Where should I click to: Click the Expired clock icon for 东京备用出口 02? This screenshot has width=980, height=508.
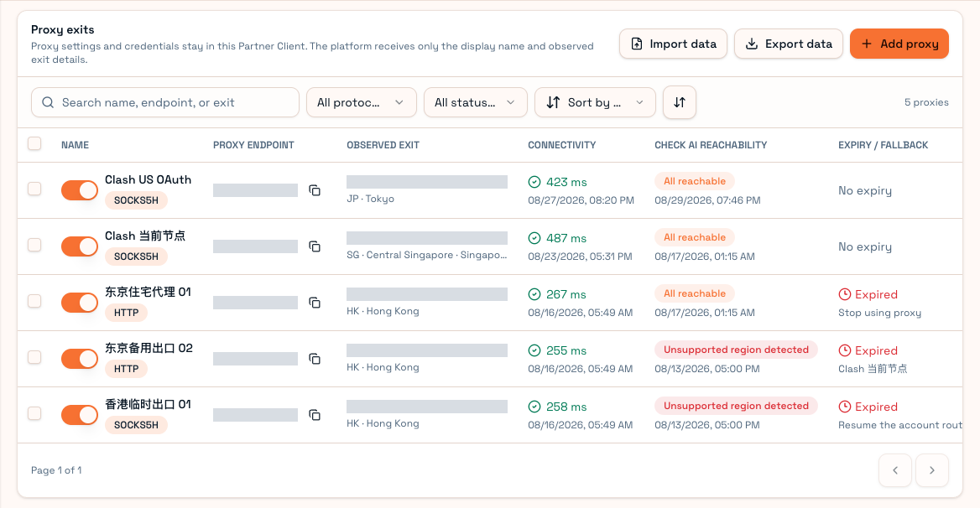(844, 350)
